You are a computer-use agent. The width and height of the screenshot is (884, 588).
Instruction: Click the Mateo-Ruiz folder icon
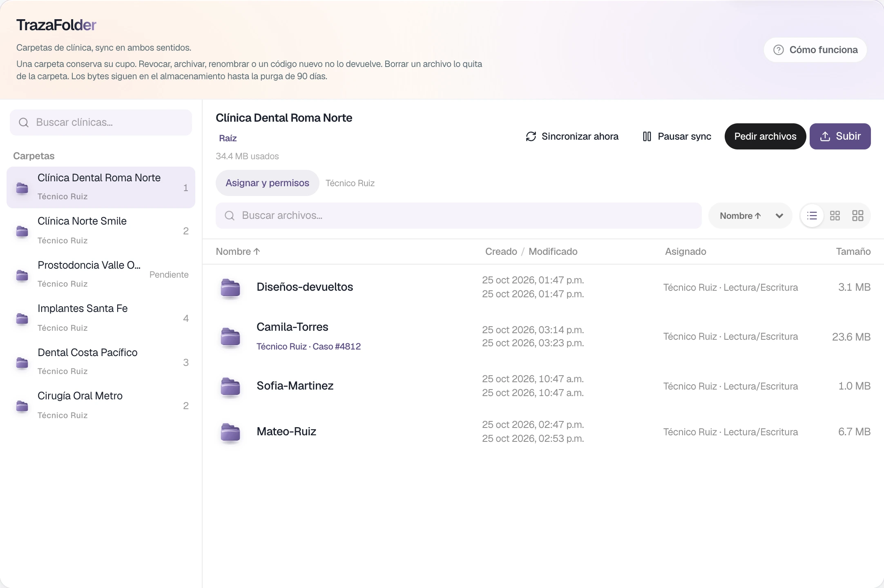click(230, 432)
